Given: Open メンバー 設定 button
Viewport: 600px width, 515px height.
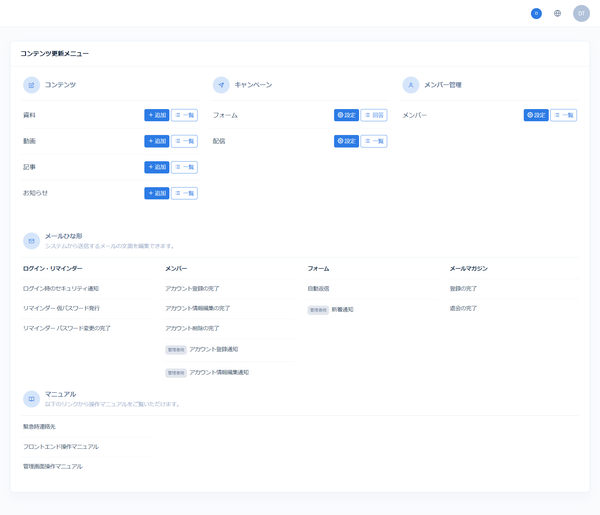Looking at the screenshot, I should [536, 115].
